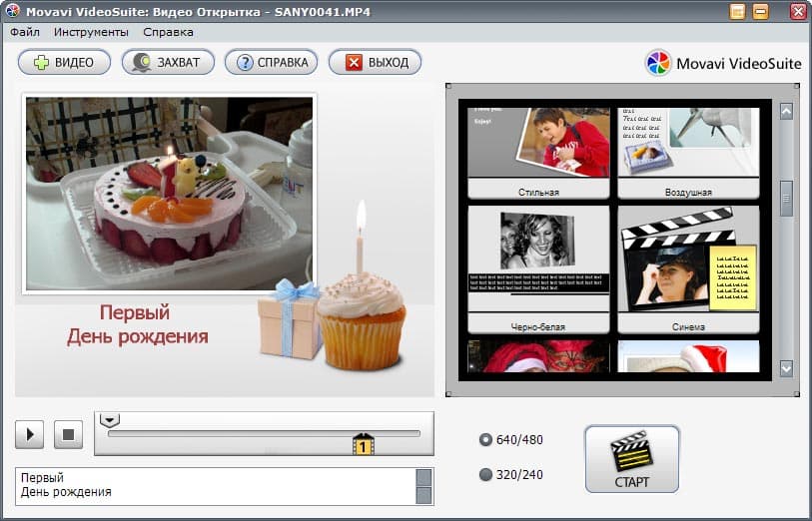This screenshot has width=812, height=521.
Task: Click the cake video preview frame
Action: [170, 194]
